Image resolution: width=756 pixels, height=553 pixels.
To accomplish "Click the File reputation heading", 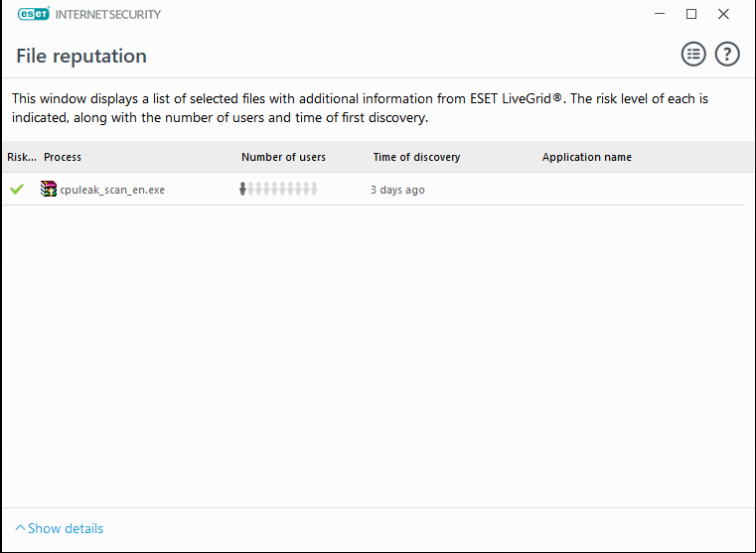I will (x=81, y=56).
